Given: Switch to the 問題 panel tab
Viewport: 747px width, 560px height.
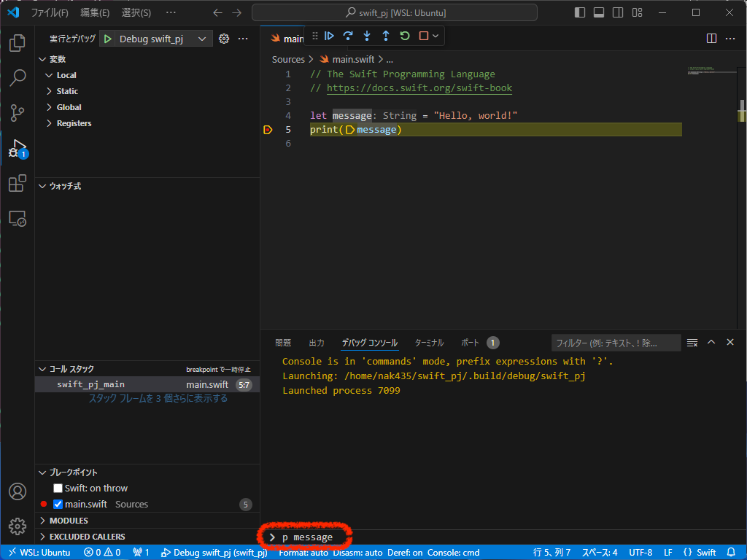Looking at the screenshot, I should (283, 343).
